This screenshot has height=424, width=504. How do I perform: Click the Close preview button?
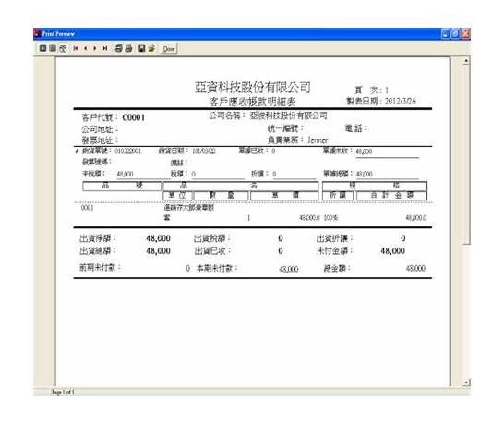[169, 49]
